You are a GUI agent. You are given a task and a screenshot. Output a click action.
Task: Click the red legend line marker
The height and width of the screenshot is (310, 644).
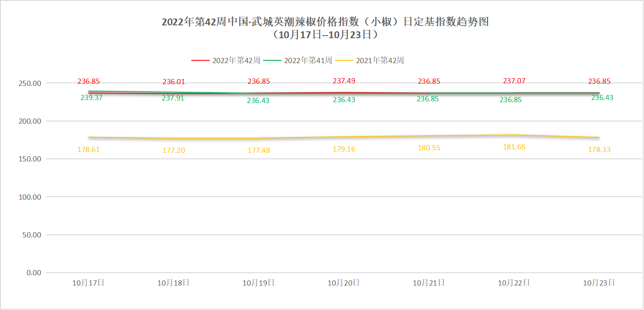[x=200, y=61]
